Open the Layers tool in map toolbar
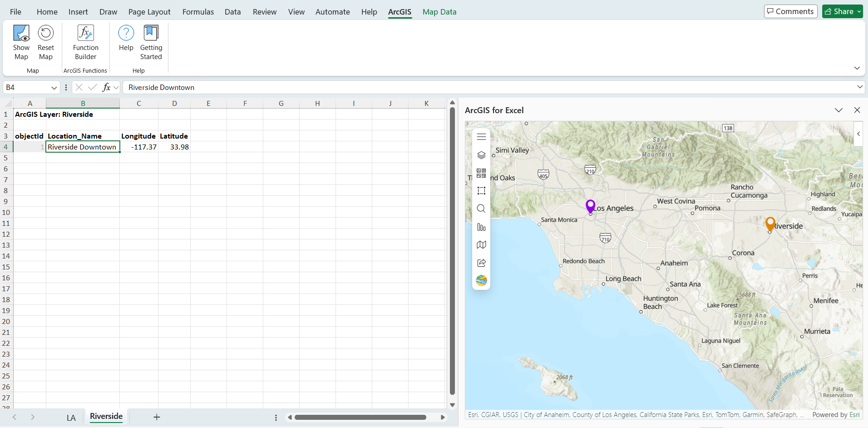Image resolution: width=868 pixels, height=428 pixels. click(x=481, y=155)
